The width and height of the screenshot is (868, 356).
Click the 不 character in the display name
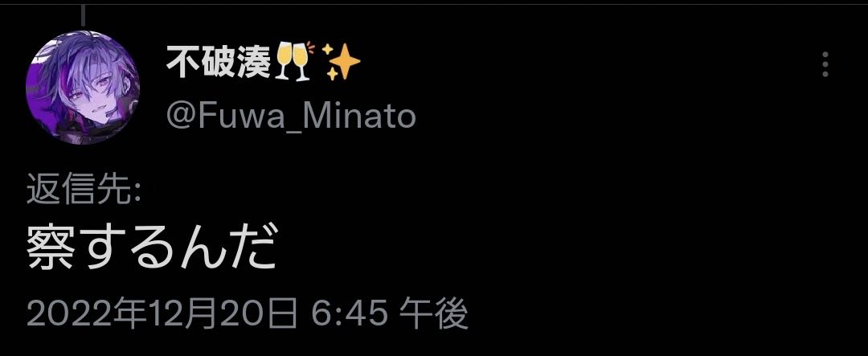click(x=182, y=62)
